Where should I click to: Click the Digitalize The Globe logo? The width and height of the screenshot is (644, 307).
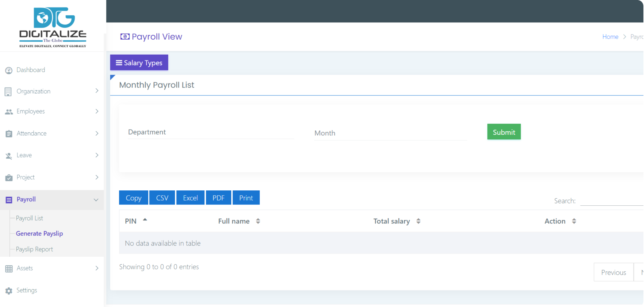point(53,27)
